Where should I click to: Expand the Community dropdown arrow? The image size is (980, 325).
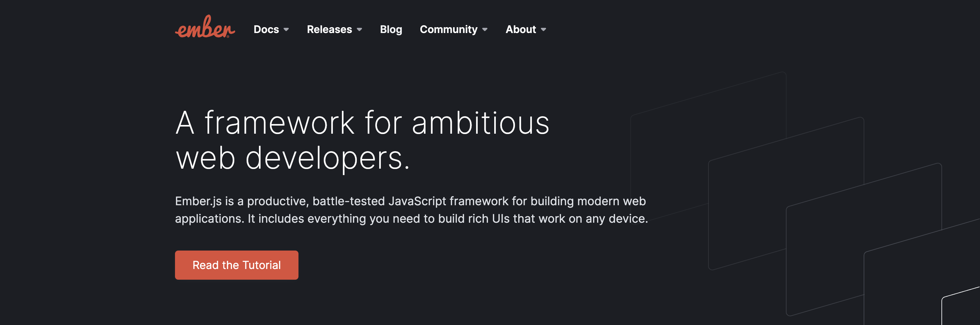(x=485, y=30)
